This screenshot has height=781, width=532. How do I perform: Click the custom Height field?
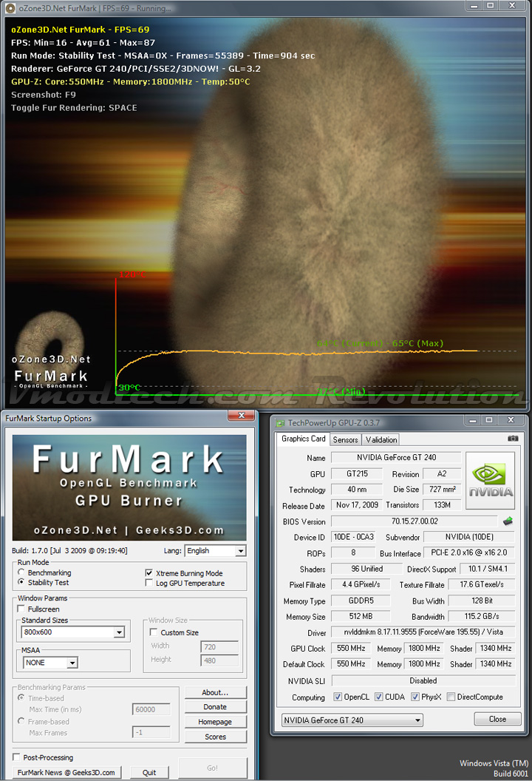click(219, 660)
